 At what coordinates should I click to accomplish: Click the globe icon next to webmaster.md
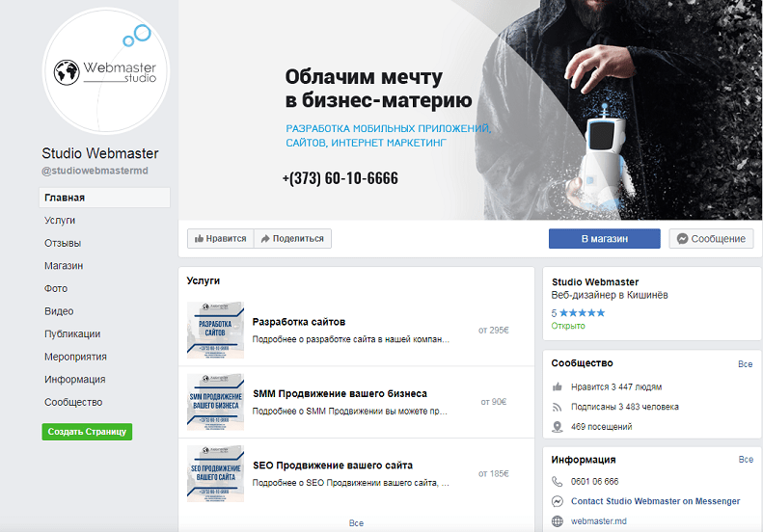[x=558, y=521]
